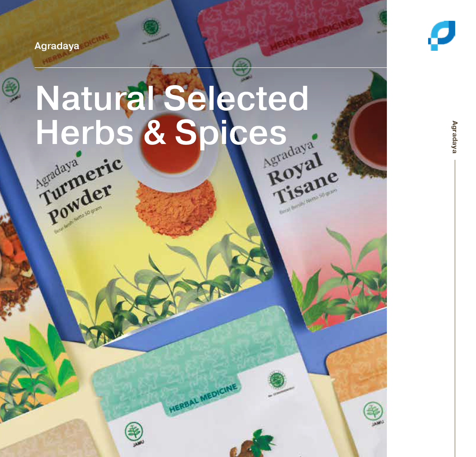Click halal certification seal on teal pouch
The image size is (476, 457).
click(x=277, y=380)
